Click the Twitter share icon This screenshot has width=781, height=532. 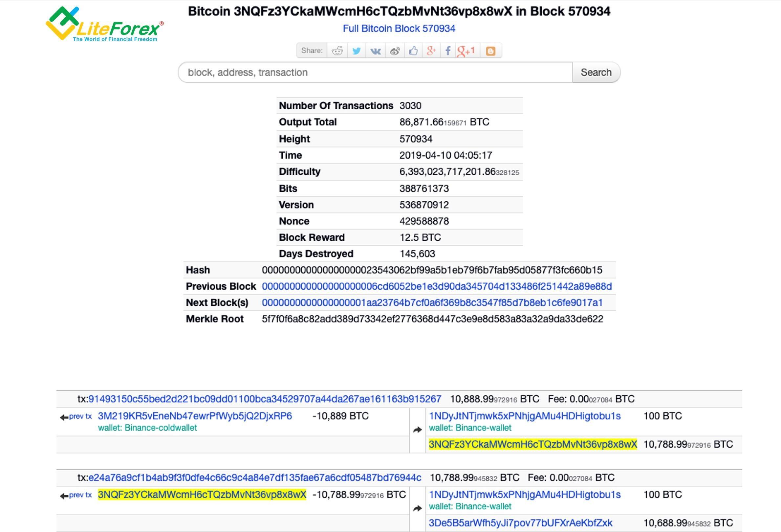pos(356,51)
